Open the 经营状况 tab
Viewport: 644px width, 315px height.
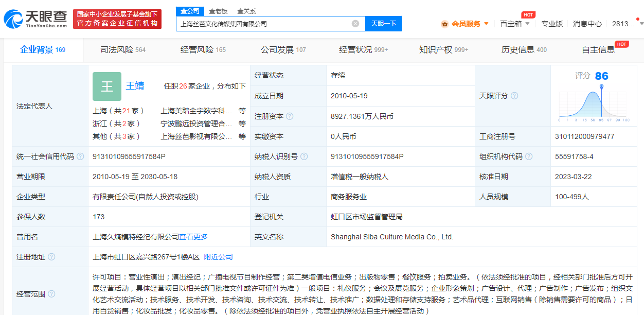pos(364,50)
